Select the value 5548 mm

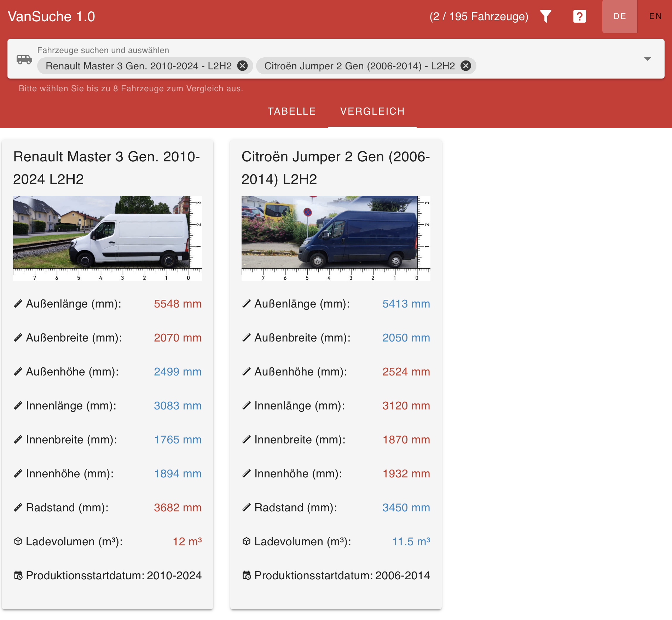(x=178, y=304)
